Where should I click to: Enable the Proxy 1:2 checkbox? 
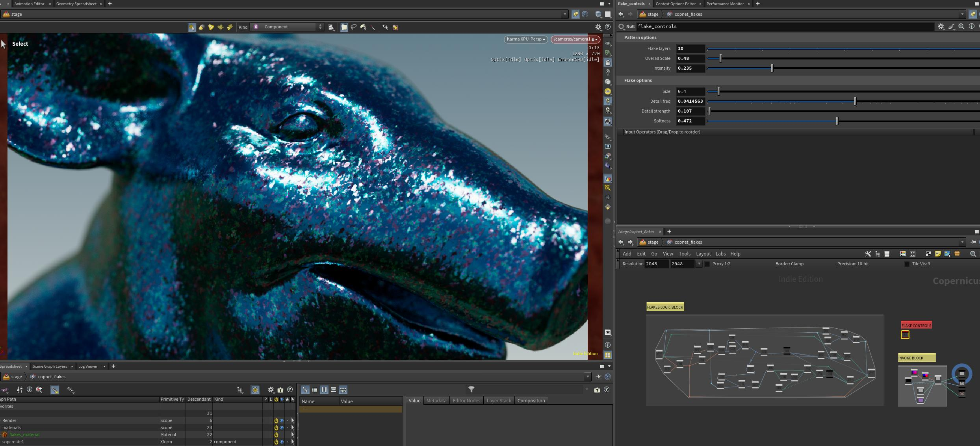[707, 264]
